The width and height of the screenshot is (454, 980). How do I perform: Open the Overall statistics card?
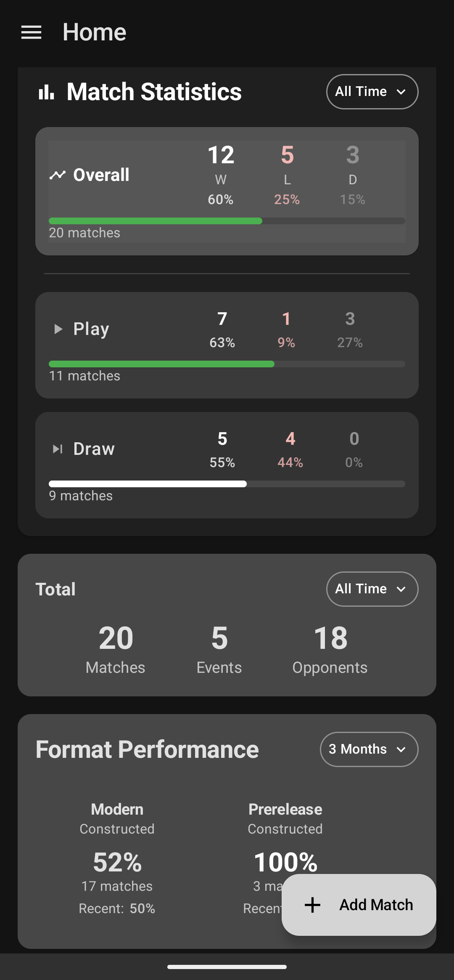click(x=227, y=191)
